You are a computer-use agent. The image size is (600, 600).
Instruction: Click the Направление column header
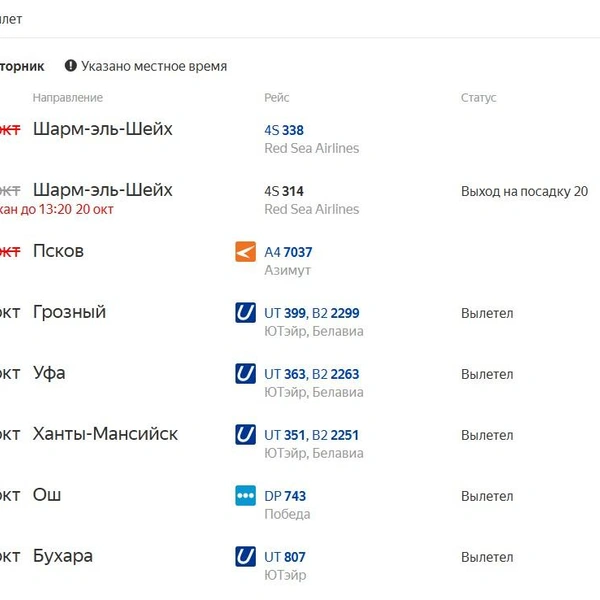click(68, 98)
